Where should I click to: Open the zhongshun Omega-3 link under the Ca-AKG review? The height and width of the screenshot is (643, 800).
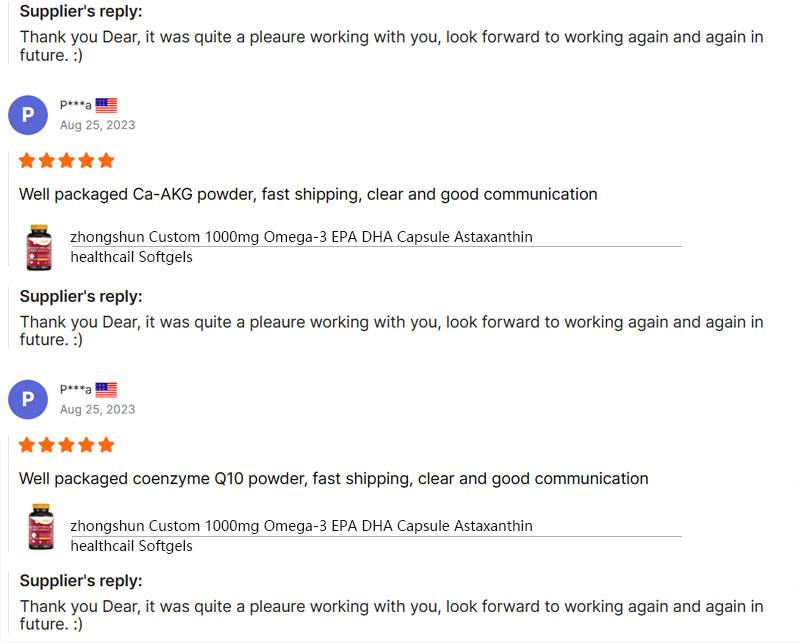click(301, 237)
